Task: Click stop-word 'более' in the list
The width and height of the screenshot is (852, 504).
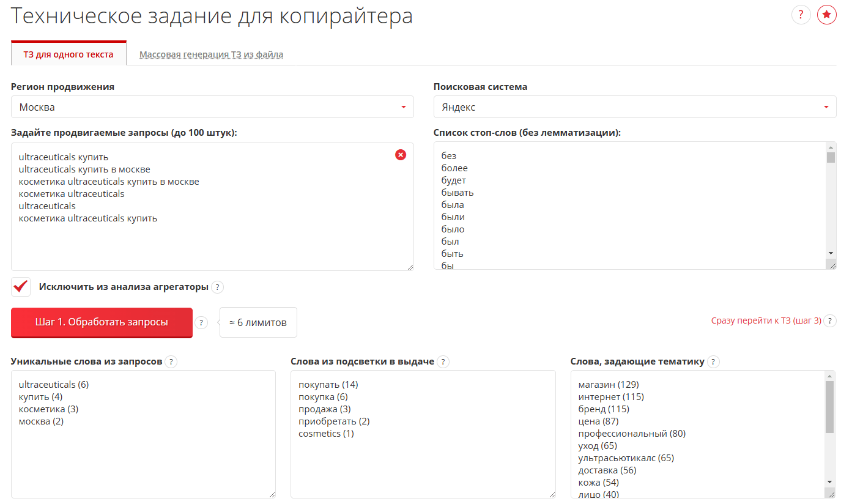Action: click(x=454, y=168)
